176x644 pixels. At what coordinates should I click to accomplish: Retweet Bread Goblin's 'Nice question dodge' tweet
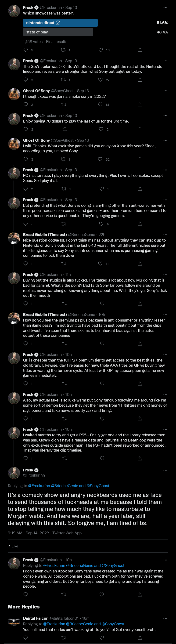click(64, 264)
